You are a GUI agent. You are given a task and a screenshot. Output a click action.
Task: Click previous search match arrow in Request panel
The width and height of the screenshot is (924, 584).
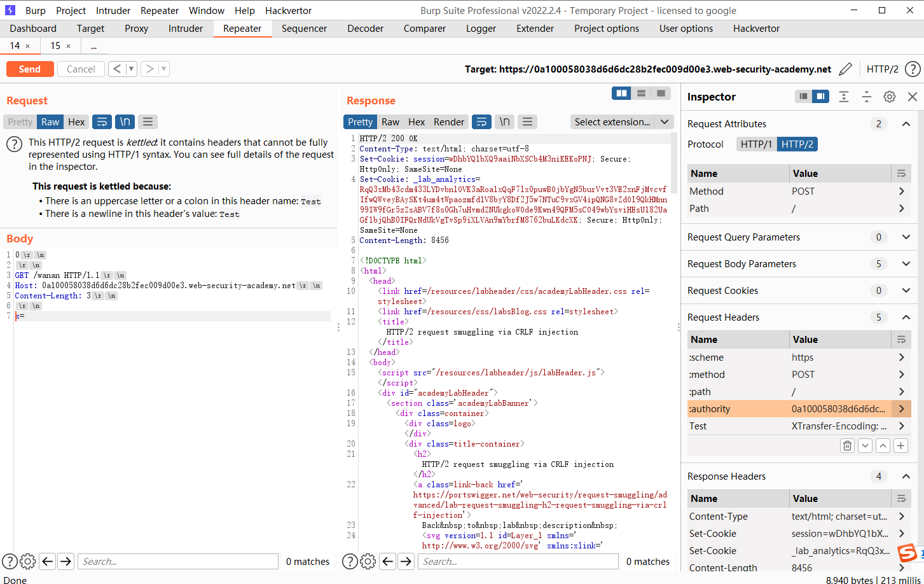click(x=47, y=561)
